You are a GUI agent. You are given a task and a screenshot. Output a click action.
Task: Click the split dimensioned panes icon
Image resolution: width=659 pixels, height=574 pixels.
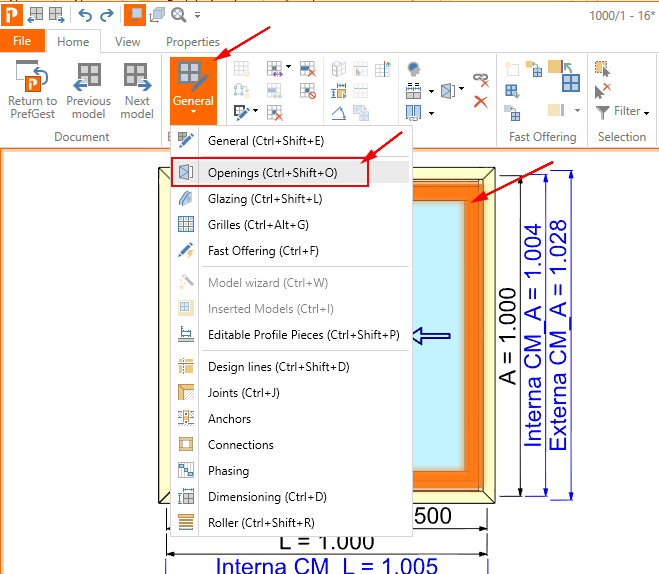(x=414, y=90)
